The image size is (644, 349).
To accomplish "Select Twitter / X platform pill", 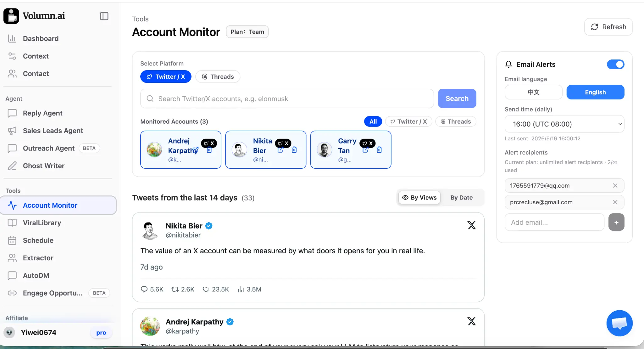I will point(166,76).
